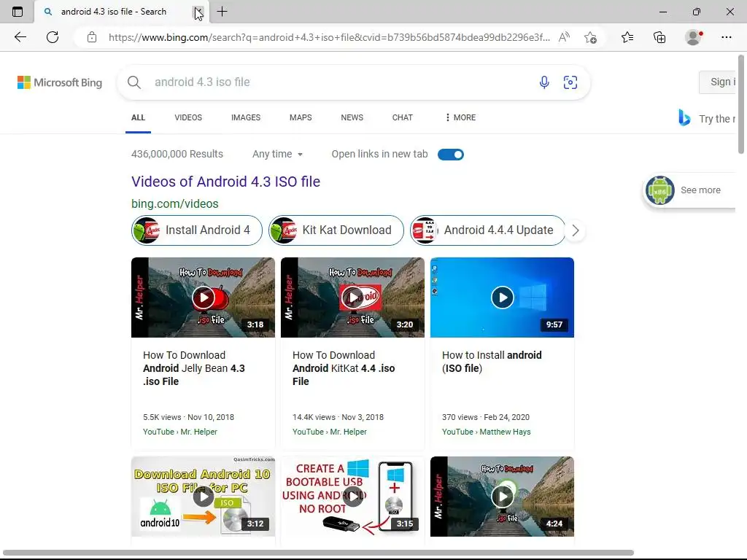Add this page to favorites
Viewport: 747px width, 560px height.
click(591, 37)
